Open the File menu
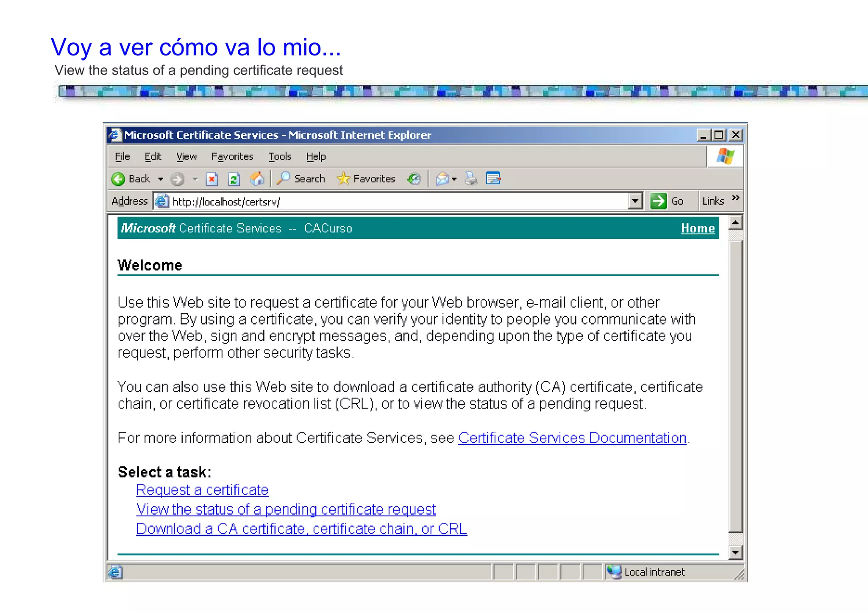The width and height of the screenshot is (868, 613). point(122,157)
